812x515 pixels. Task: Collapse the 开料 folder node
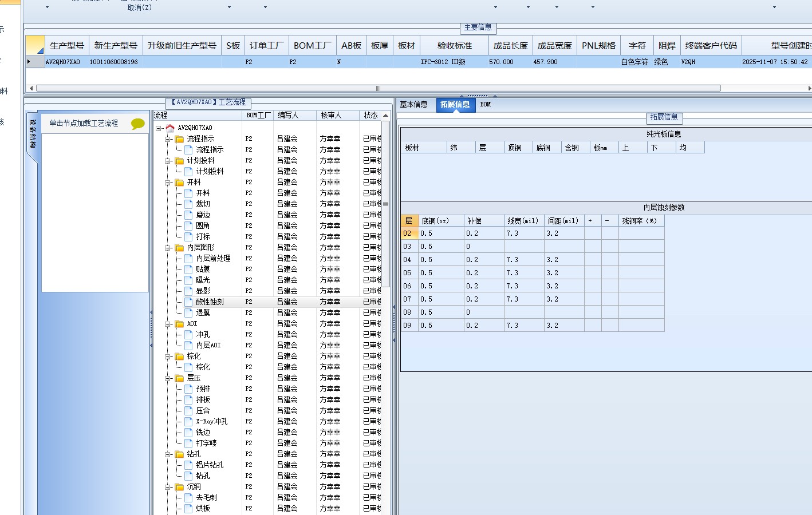(x=168, y=183)
